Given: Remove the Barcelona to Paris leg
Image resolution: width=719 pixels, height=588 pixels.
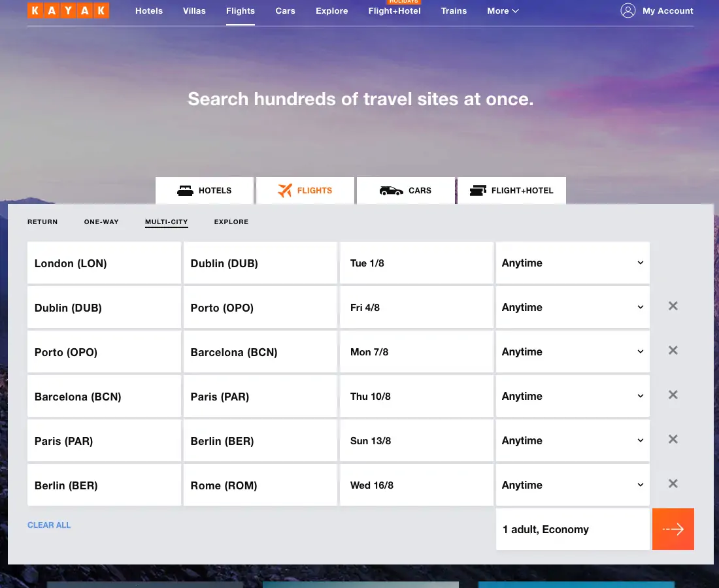Looking at the screenshot, I should 673,395.
